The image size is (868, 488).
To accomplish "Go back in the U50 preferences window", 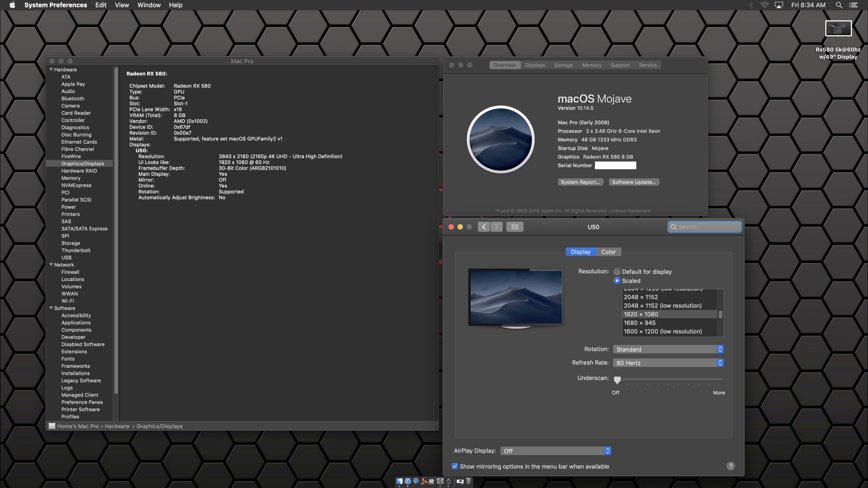I will (x=484, y=227).
